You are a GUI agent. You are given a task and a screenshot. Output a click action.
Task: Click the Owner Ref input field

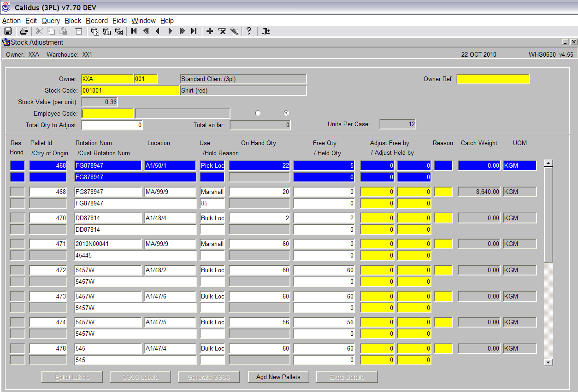(493, 79)
